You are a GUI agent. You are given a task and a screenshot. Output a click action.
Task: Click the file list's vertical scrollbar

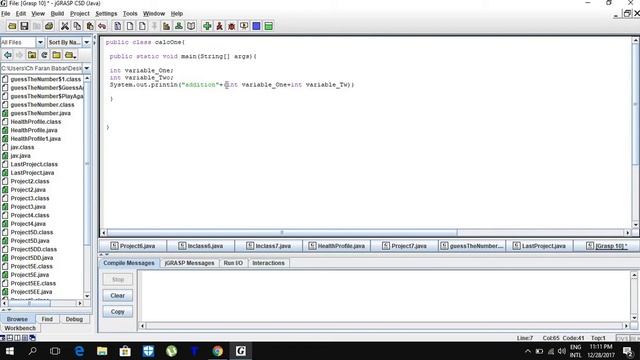click(87, 163)
